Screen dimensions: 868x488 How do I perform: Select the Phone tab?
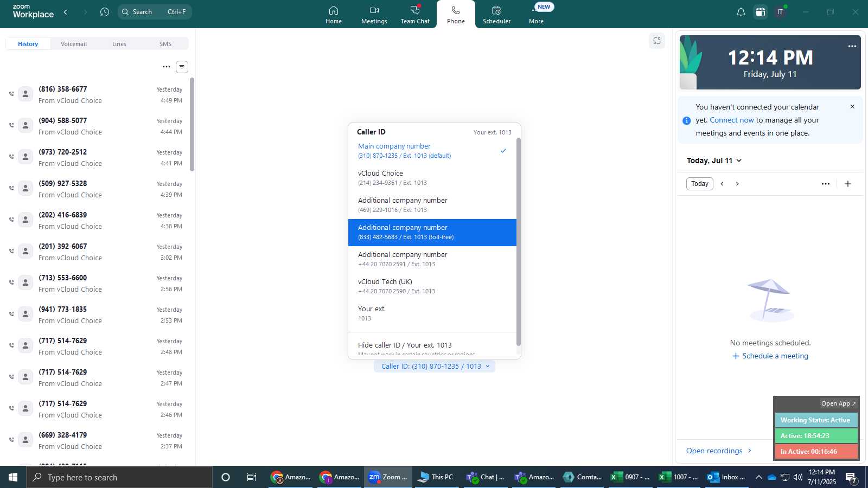point(456,15)
